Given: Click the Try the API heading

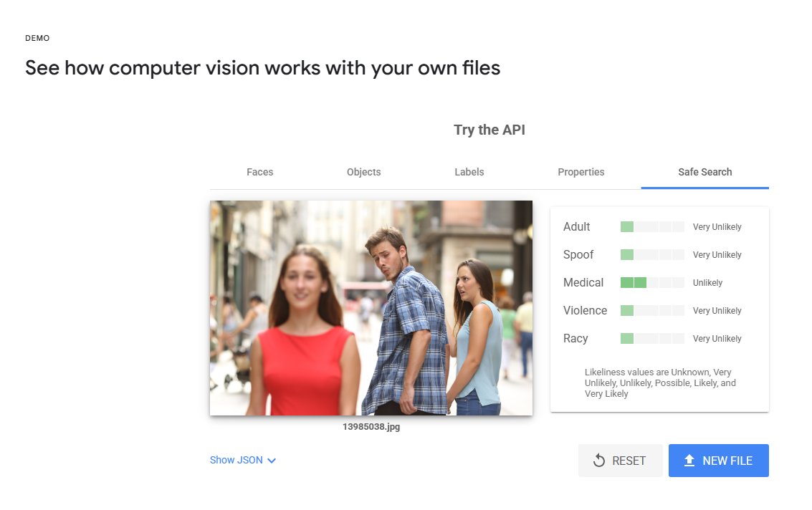Looking at the screenshot, I should point(489,130).
